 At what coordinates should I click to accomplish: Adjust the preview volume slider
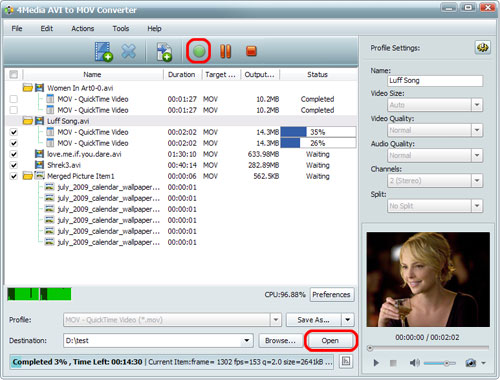[440, 363]
